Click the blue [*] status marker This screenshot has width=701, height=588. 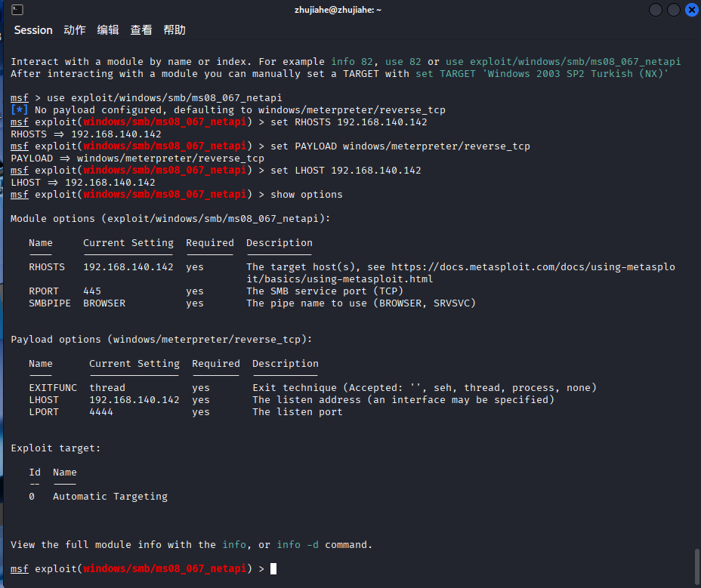coord(19,110)
